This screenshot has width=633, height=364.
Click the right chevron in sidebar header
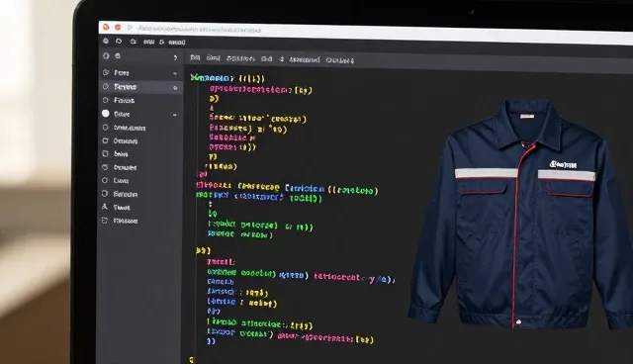pos(175,57)
